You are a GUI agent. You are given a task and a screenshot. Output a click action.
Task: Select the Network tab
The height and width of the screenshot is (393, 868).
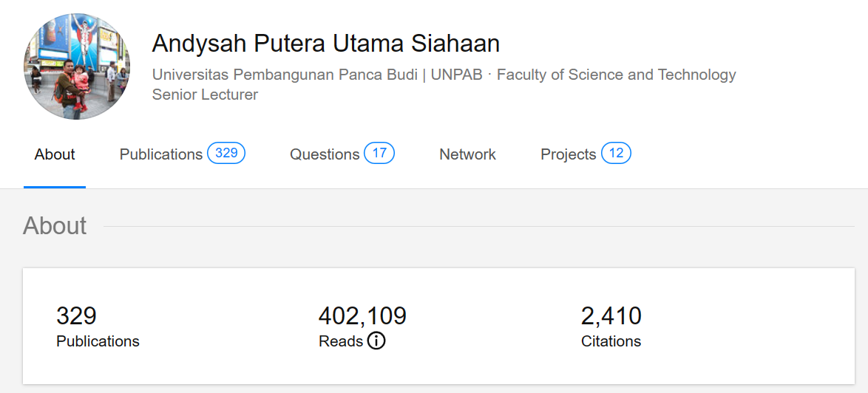pos(467,154)
